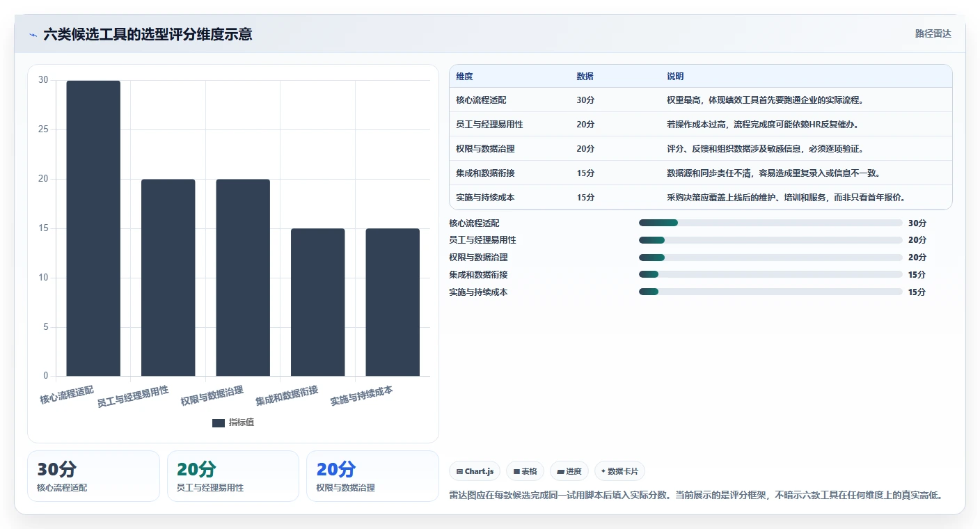Open the 30分 核心流程适配 summary card
The width and height of the screenshot is (980, 529).
[93, 476]
